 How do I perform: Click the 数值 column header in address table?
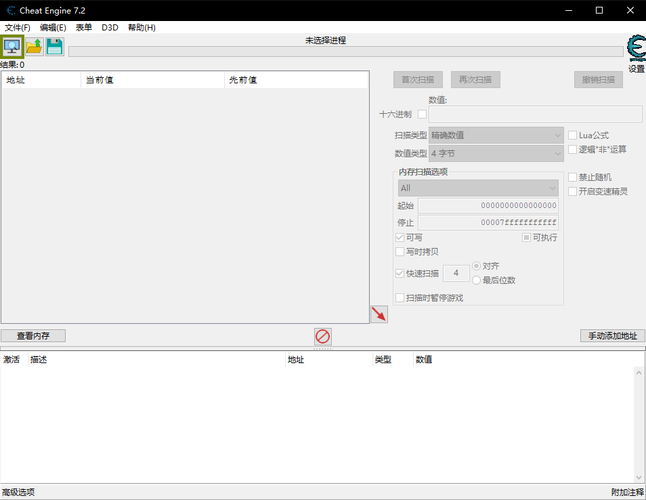click(x=523, y=360)
